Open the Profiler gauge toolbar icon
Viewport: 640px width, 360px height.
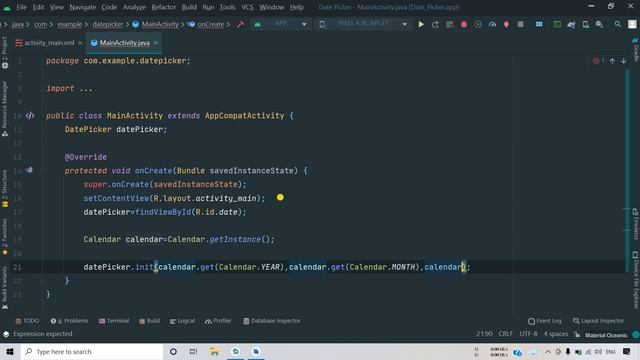click(x=492, y=24)
